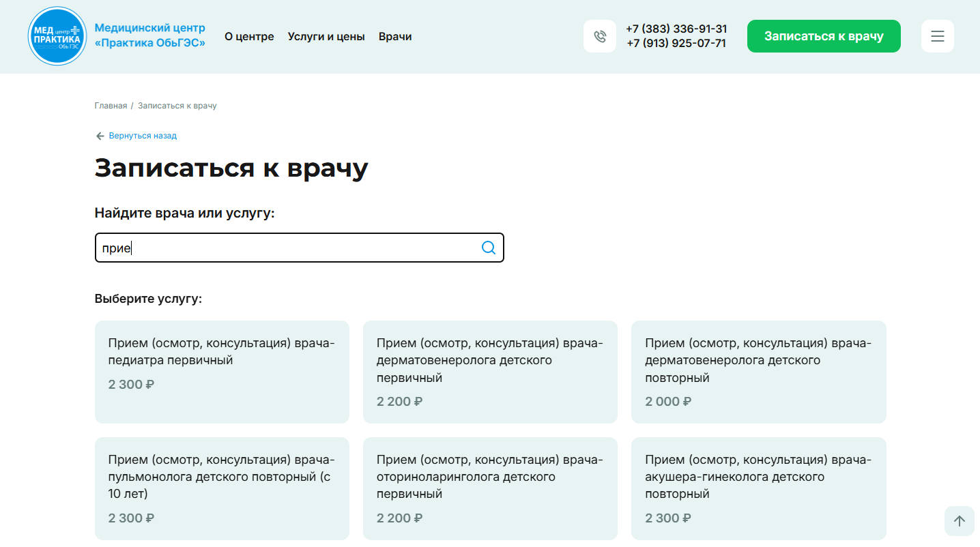Click the «Главная» breadcrumb link

point(111,106)
